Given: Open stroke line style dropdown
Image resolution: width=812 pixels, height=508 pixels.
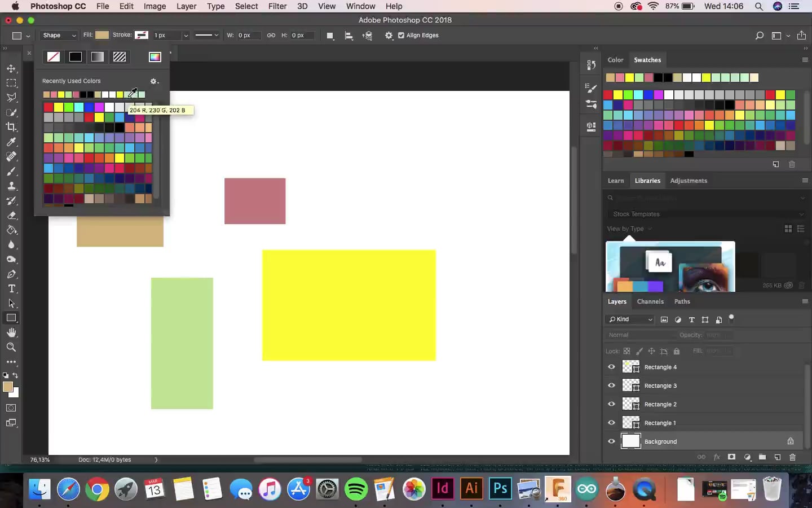Looking at the screenshot, I should 206,35.
